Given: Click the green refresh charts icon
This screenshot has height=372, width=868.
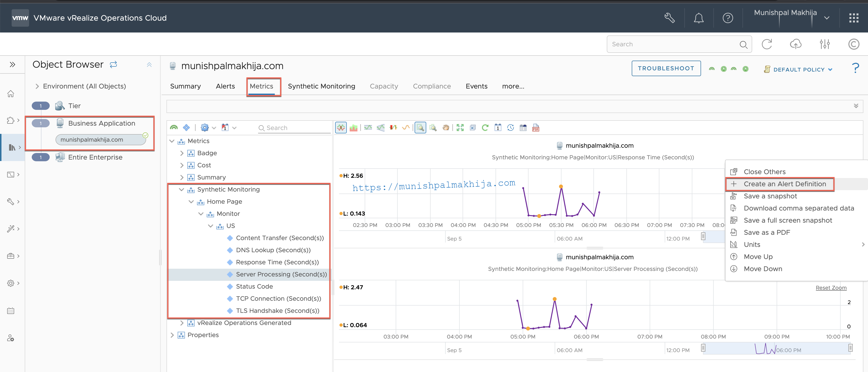Looking at the screenshot, I should tap(485, 128).
